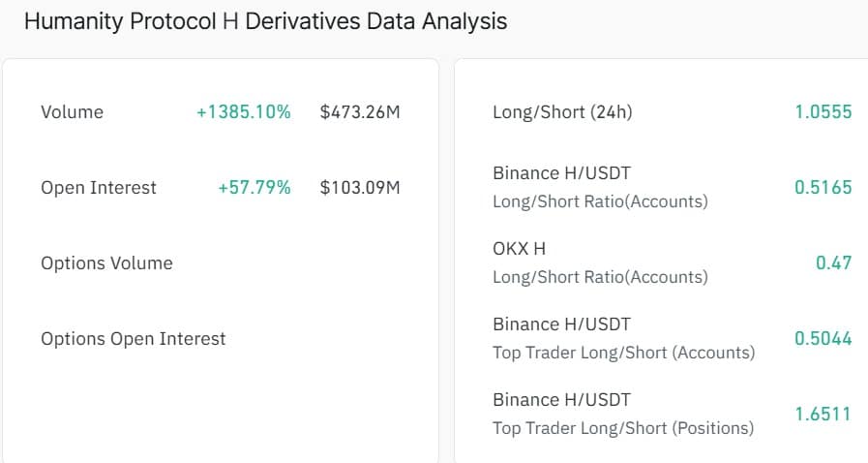Viewport: 868px width, 463px height.
Task: Click the $103.09M open interest amount
Action: coord(359,188)
